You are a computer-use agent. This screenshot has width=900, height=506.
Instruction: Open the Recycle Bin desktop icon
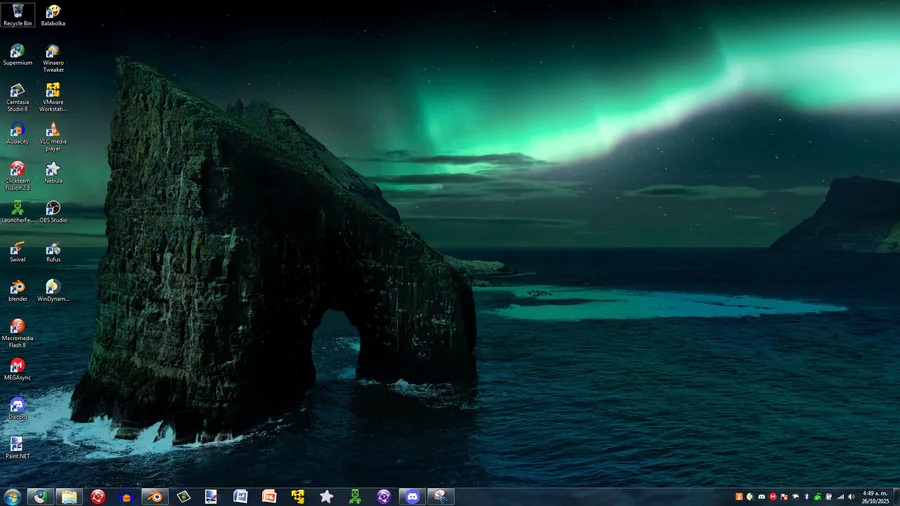click(x=18, y=14)
